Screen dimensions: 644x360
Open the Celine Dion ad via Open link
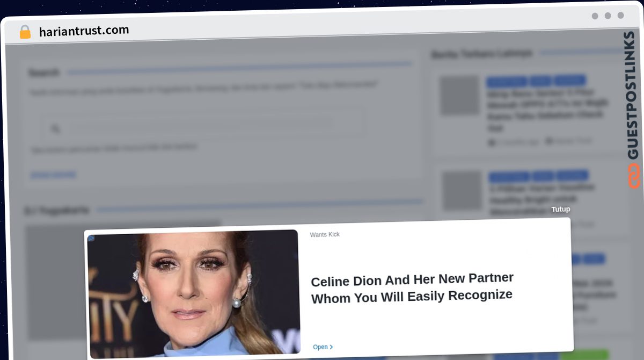click(323, 347)
